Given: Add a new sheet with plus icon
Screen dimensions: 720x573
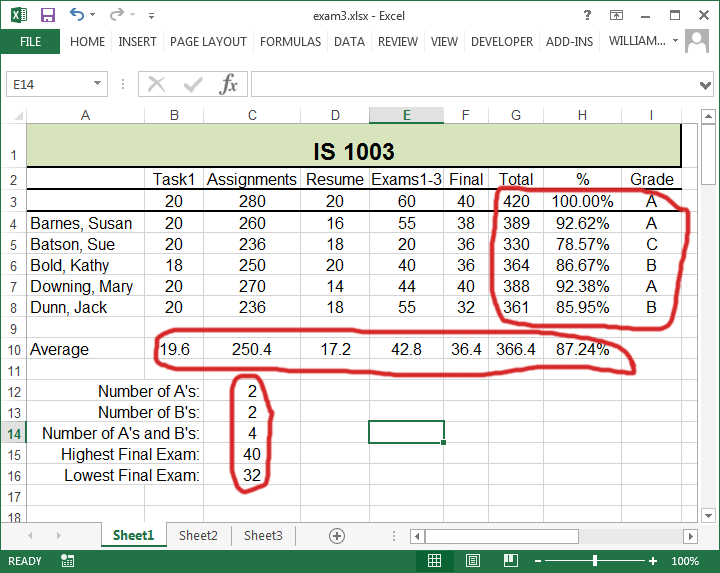Looking at the screenshot, I should click(337, 536).
